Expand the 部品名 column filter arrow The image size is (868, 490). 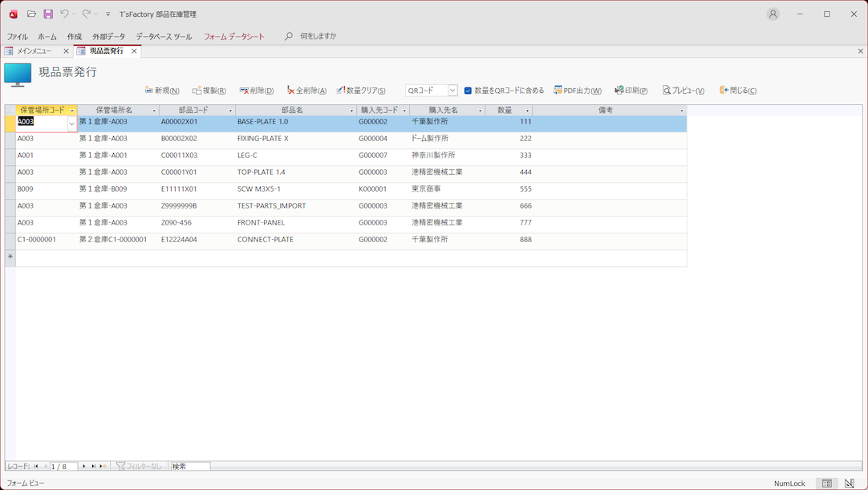[351, 111]
